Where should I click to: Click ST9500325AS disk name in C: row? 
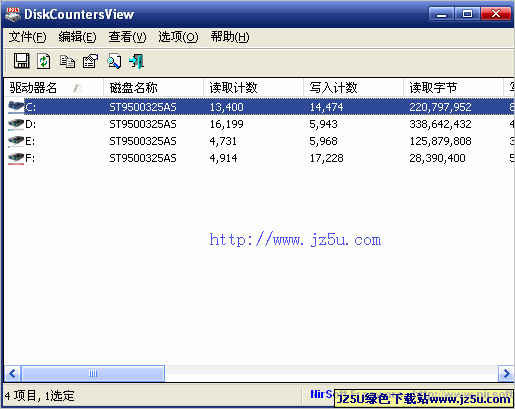143,107
